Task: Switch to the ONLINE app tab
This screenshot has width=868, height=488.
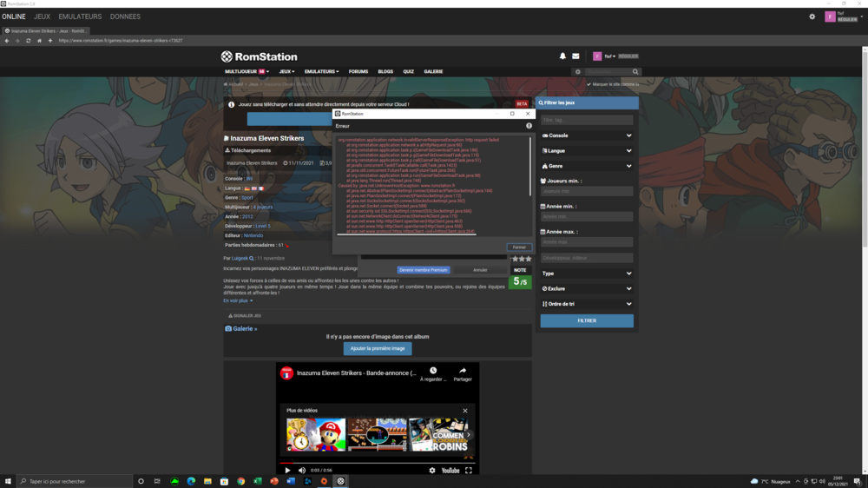Action: (x=14, y=16)
